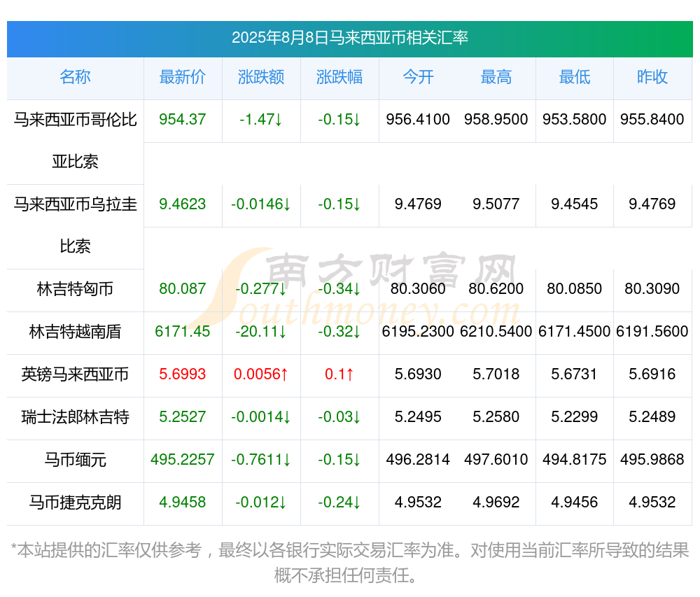Click the low value 953.5800
This screenshot has width=700, height=597.
575,120
